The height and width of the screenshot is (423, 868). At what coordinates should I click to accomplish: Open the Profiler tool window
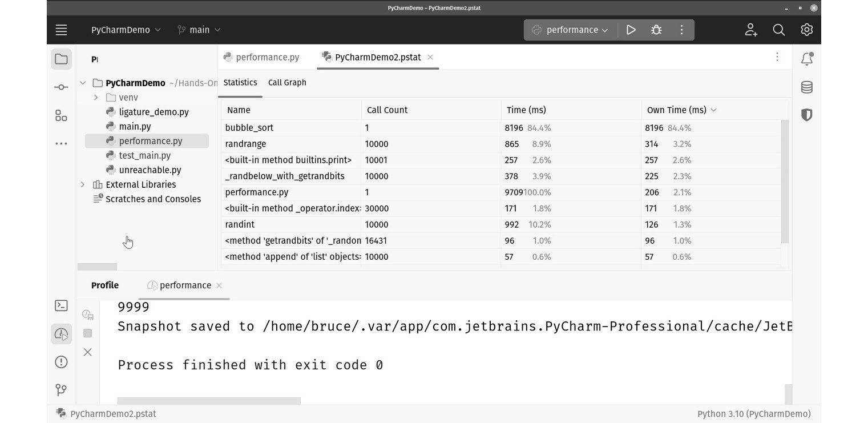(x=61, y=333)
